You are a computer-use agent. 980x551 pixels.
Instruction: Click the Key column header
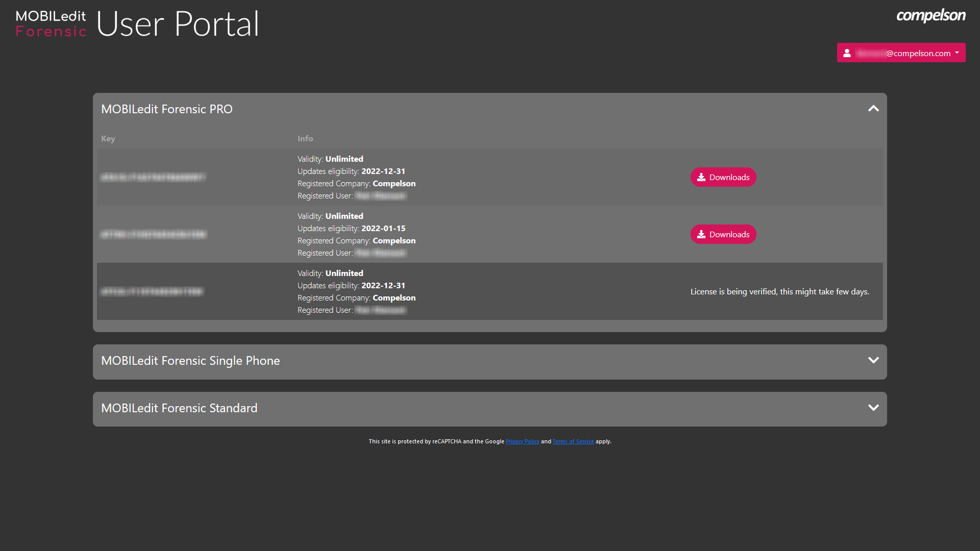pos(108,138)
